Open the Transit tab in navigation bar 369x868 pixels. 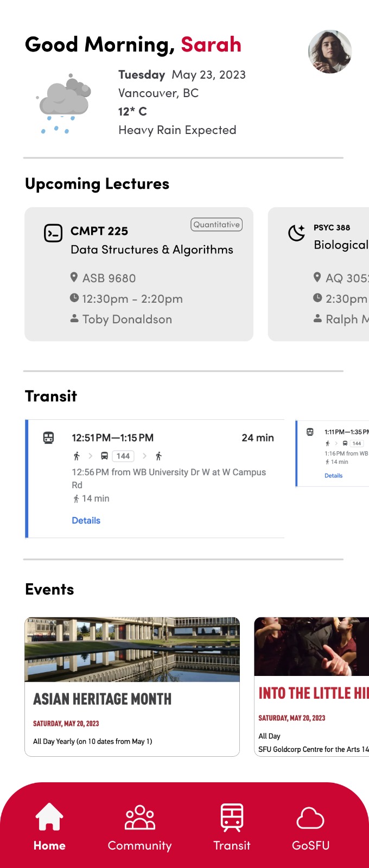click(232, 827)
